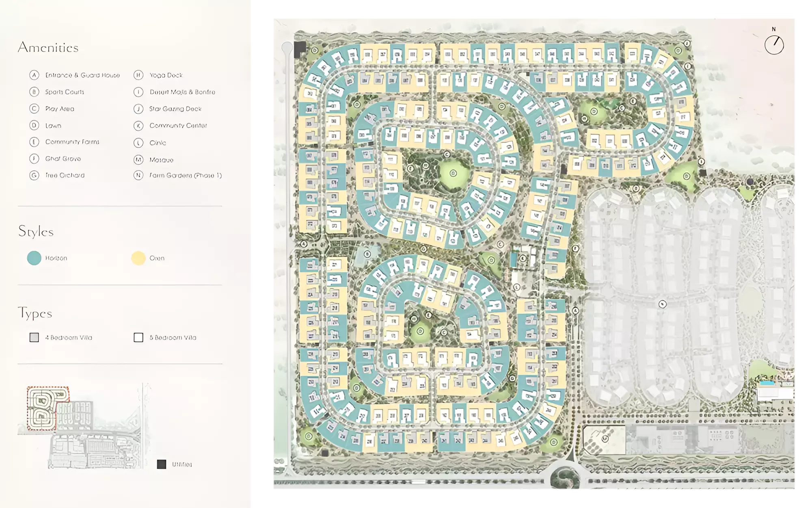Image resolution: width=812 pixels, height=508 pixels.
Task: Click the Amenities section heading
Action: pos(48,48)
